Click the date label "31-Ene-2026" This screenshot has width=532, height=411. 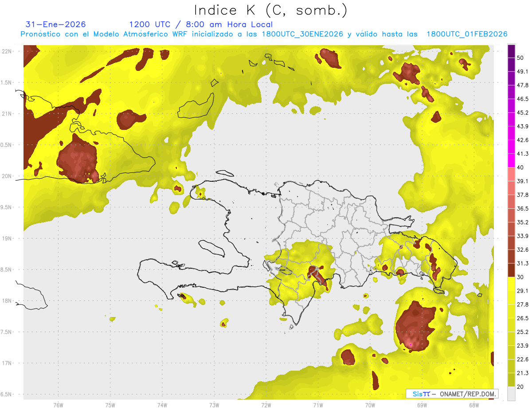click(x=56, y=24)
